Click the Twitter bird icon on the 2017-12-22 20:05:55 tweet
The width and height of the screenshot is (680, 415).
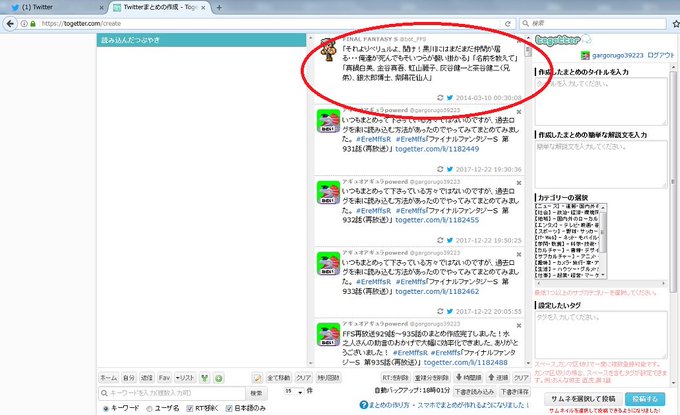[x=450, y=311]
